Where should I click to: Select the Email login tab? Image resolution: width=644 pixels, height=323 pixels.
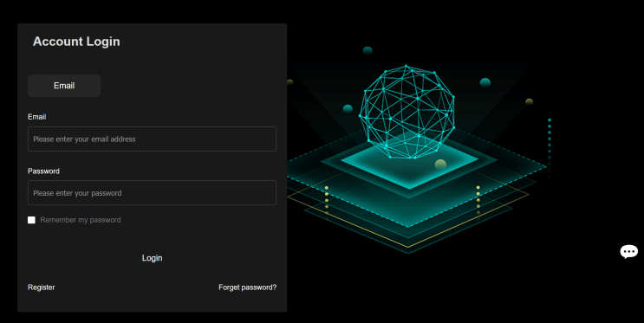(x=64, y=86)
